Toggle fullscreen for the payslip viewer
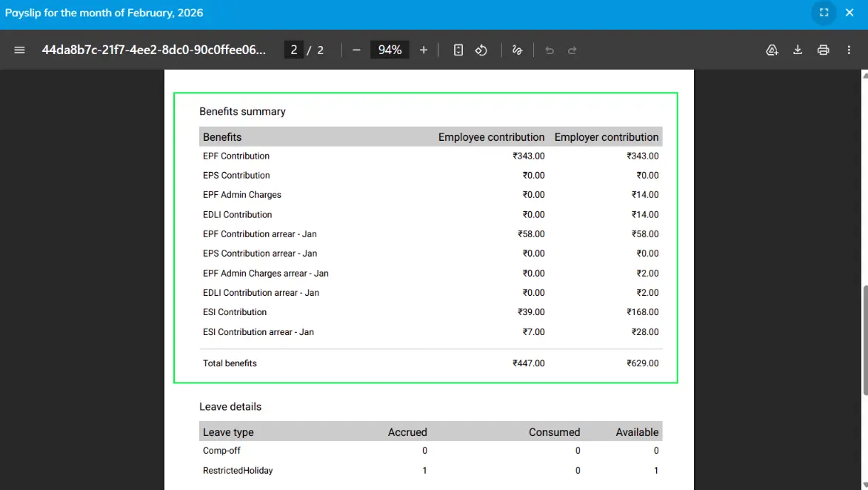The width and height of the screenshot is (868, 490). (824, 12)
